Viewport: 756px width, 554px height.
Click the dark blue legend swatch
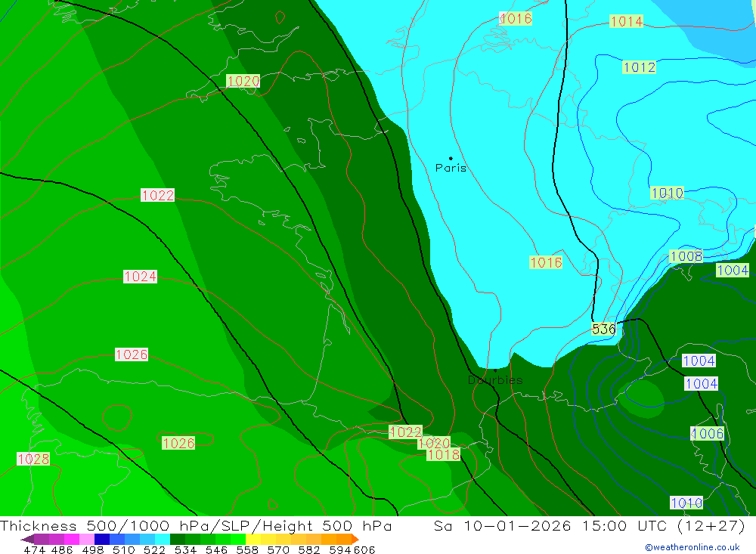pyautogui.click(x=102, y=539)
